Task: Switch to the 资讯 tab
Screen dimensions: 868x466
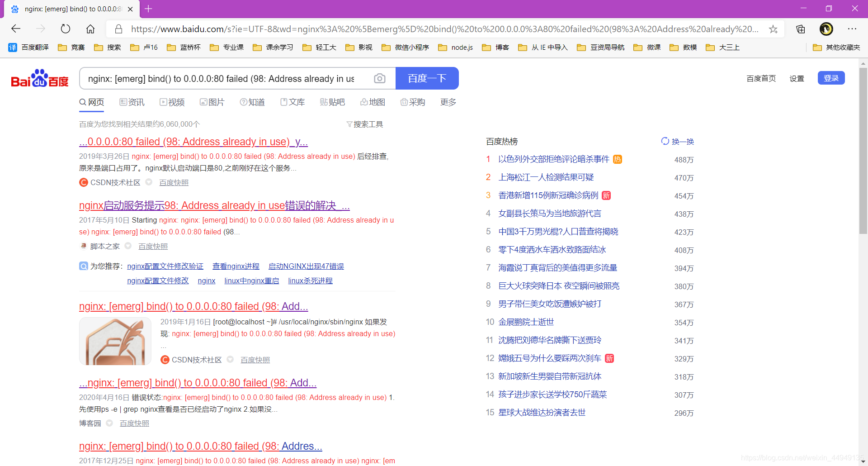Action: pyautogui.click(x=132, y=102)
